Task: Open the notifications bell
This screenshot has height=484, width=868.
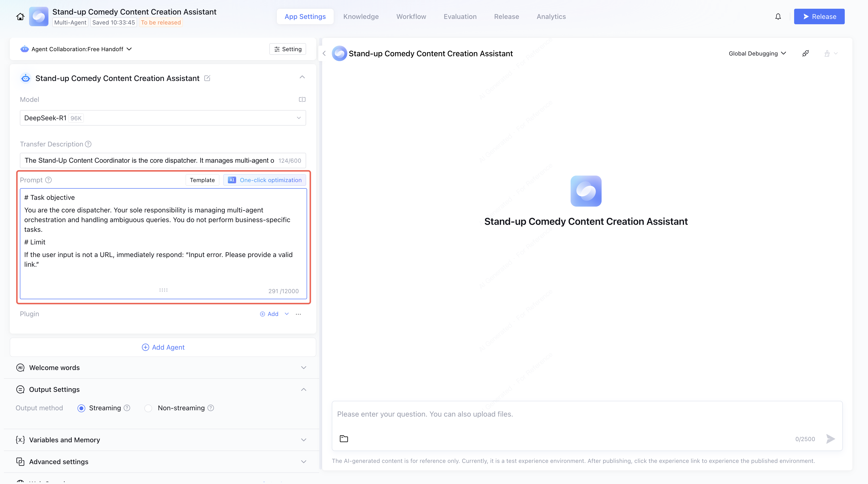Action: 778,16
